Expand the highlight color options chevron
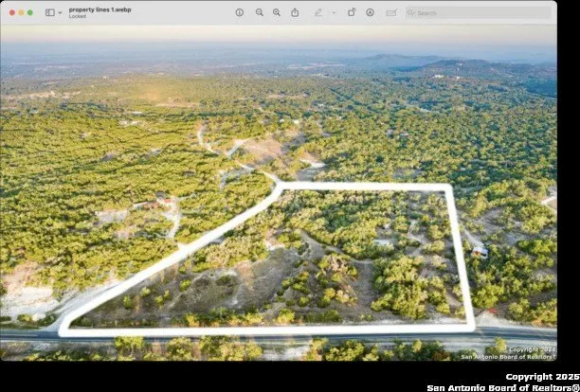This screenshot has width=580, height=392. pos(333,12)
